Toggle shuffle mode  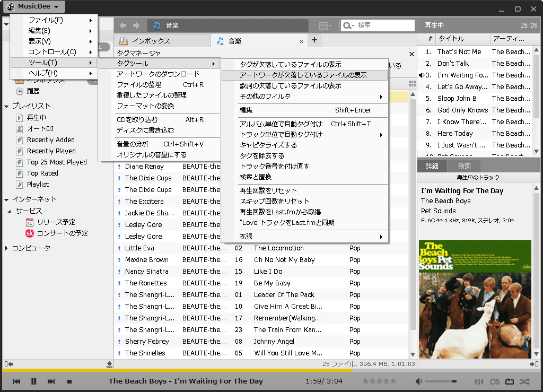524,381
